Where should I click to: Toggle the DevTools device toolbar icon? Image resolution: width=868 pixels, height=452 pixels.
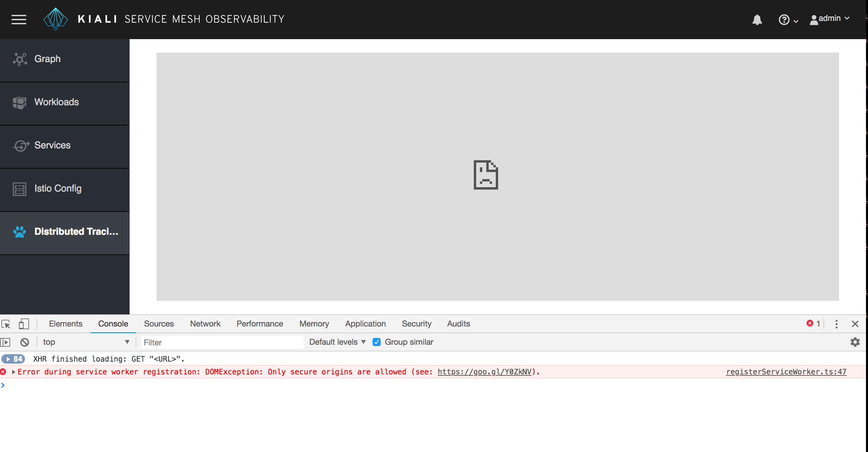pyautogui.click(x=24, y=324)
